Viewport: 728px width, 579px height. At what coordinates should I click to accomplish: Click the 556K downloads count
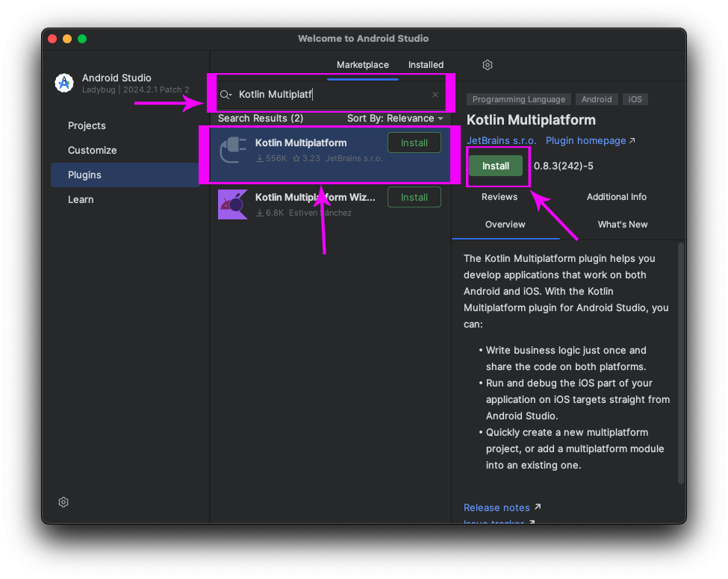tap(272, 159)
